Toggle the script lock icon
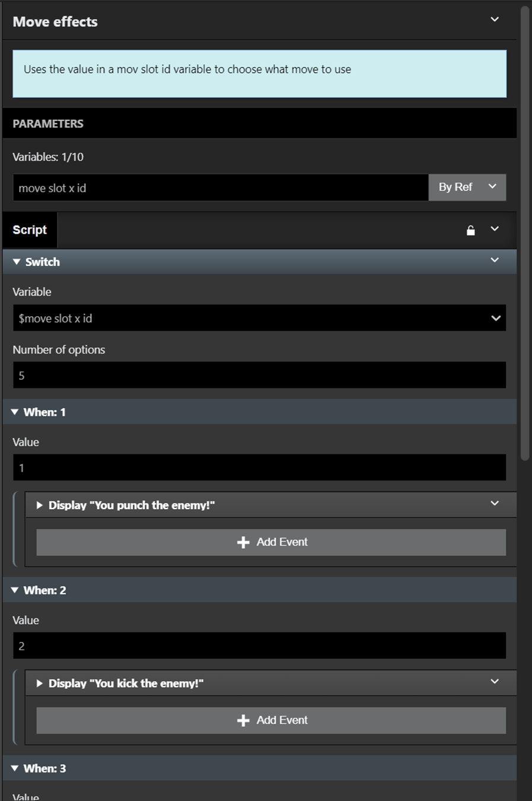This screenshot has height=801, width=532. [x=470, y=230]
